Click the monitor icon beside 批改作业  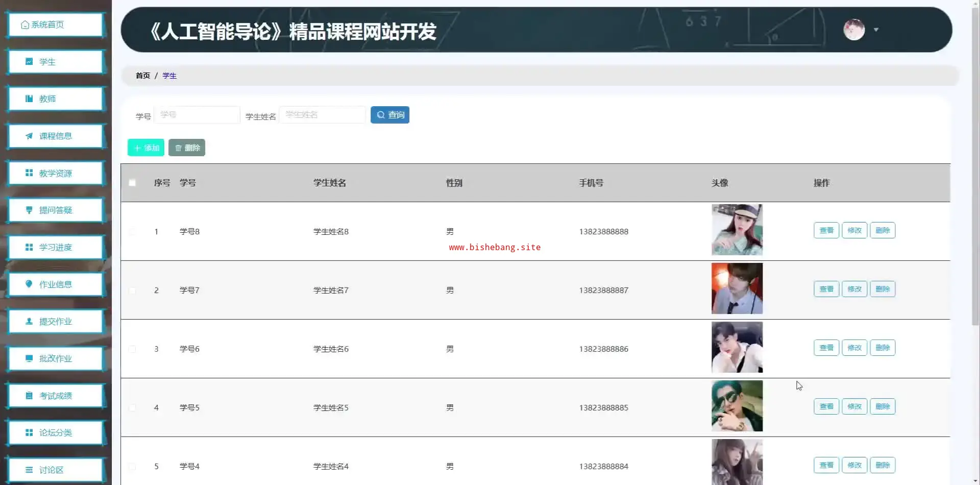click(29, 358)
